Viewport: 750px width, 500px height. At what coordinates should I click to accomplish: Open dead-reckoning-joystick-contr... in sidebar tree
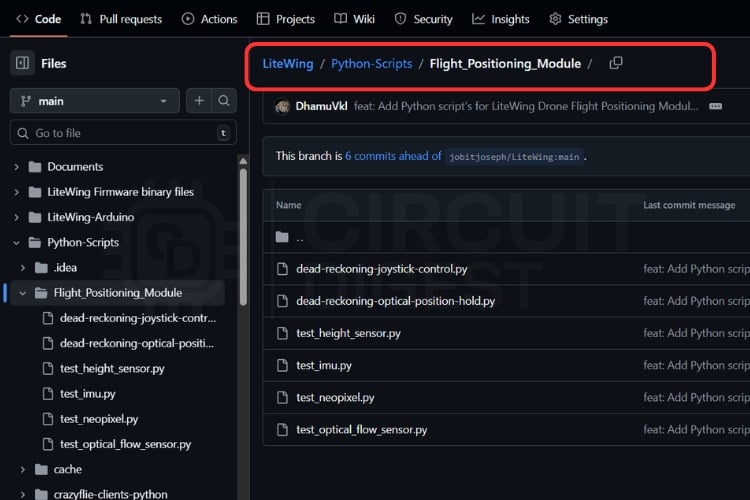(138, 318)
